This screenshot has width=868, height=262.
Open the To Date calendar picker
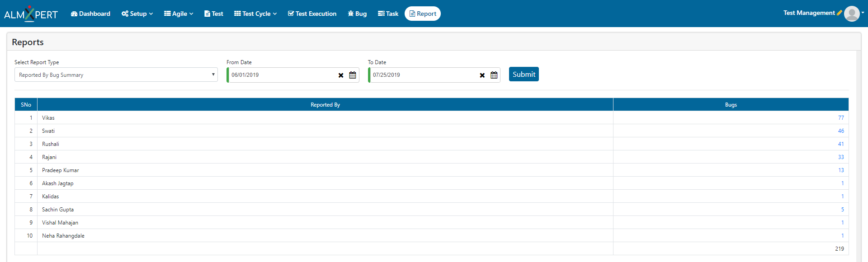494,75
